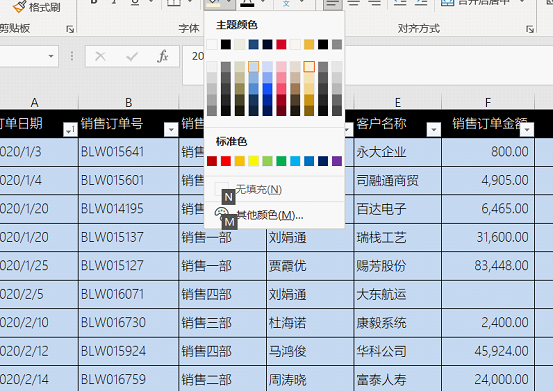Open the 销售订单金额 column filter dropdown
553x391 pixels.
click(527, 130)
